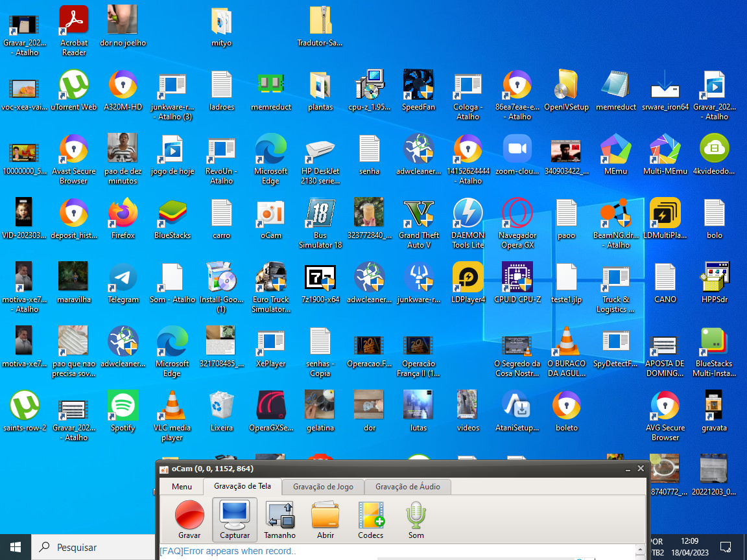Select the 4kvideodo... desktop icon

[714, 155]
